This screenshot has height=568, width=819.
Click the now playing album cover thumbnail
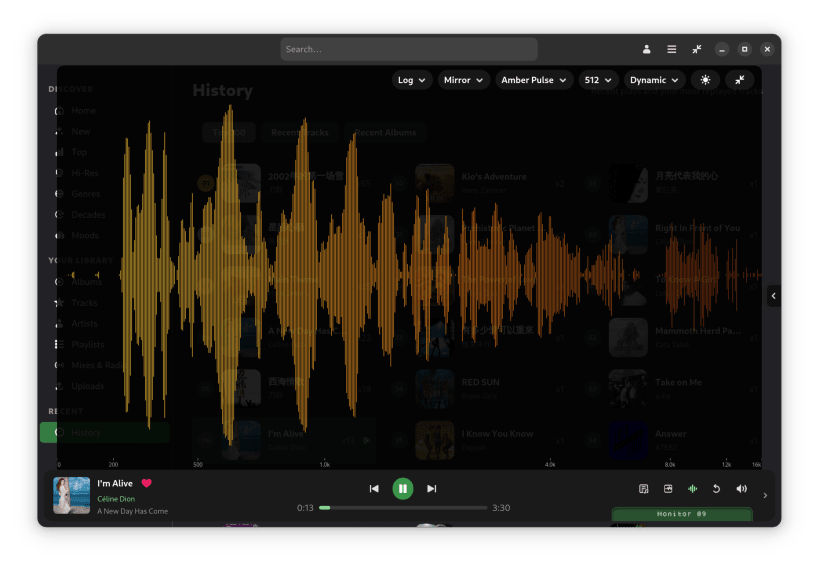(x=72, y=495)
